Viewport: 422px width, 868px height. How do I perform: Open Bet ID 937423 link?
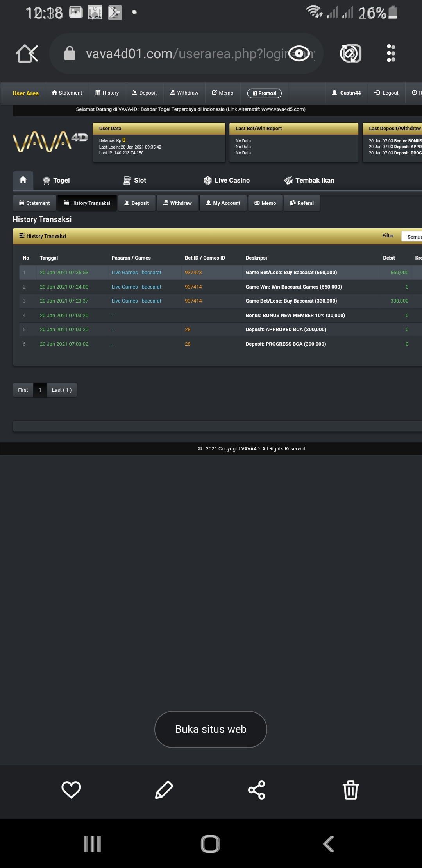click(193, 273)
